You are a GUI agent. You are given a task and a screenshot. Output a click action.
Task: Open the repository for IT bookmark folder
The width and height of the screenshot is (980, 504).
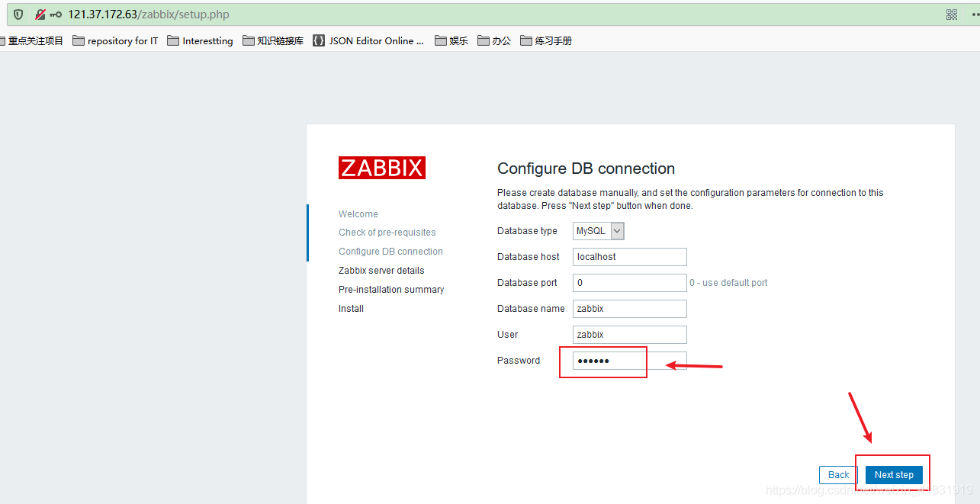116,41
